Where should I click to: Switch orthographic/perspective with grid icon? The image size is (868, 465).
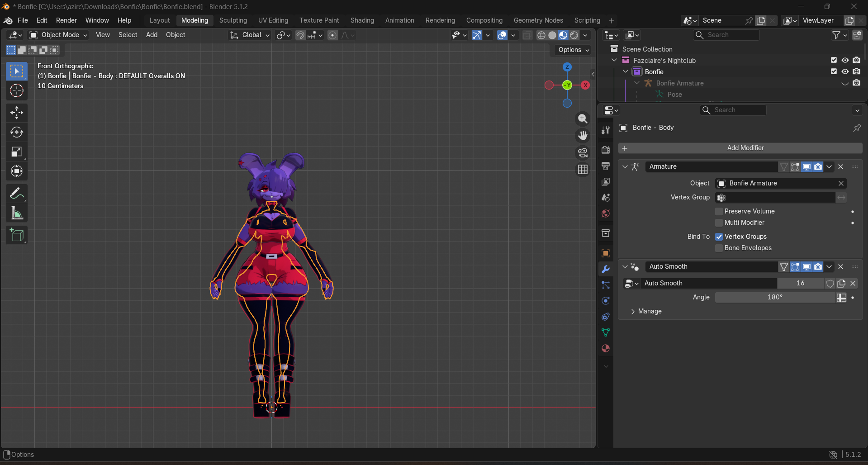pyautogui.click(x=583, y=169)
